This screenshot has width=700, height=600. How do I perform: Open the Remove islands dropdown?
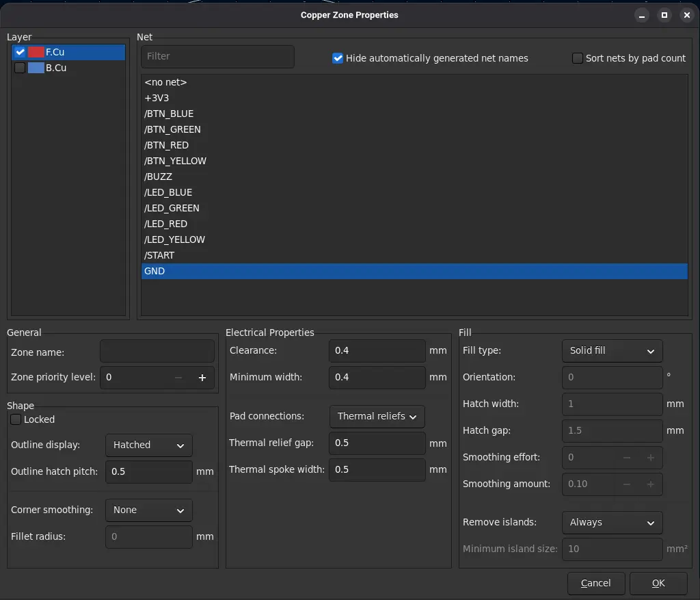(x=612, y=523)
